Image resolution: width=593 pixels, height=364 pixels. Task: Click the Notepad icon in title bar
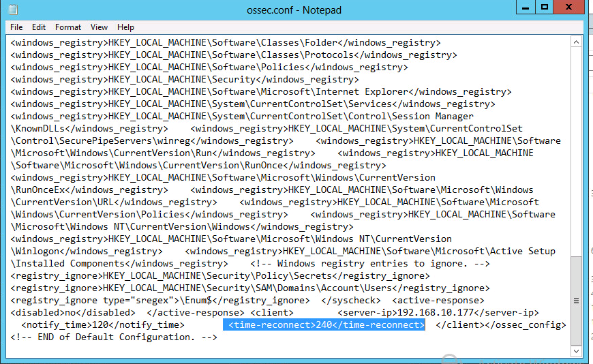(x=13, y=10)
